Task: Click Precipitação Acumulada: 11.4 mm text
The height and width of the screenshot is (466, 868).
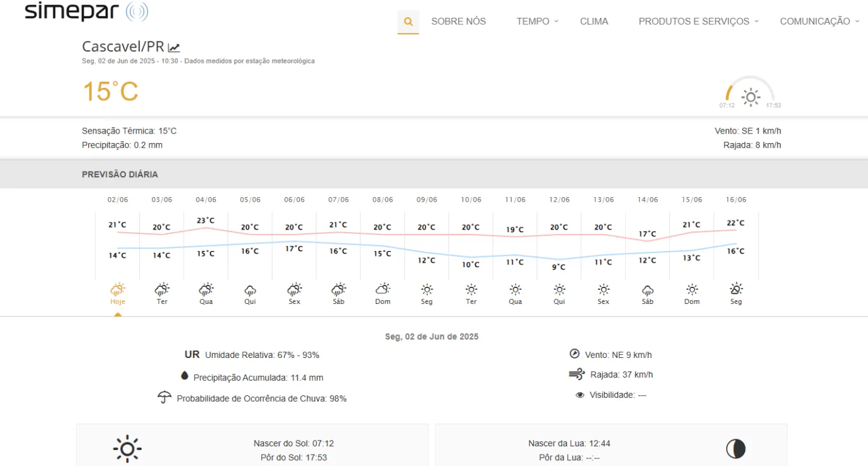Action: pos(258,378)
